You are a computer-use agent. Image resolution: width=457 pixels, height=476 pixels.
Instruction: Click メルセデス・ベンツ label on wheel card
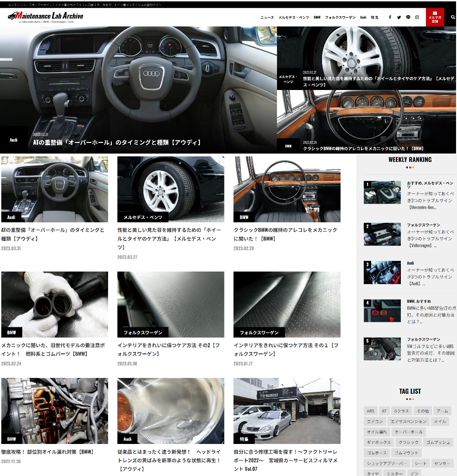(143, 217)
